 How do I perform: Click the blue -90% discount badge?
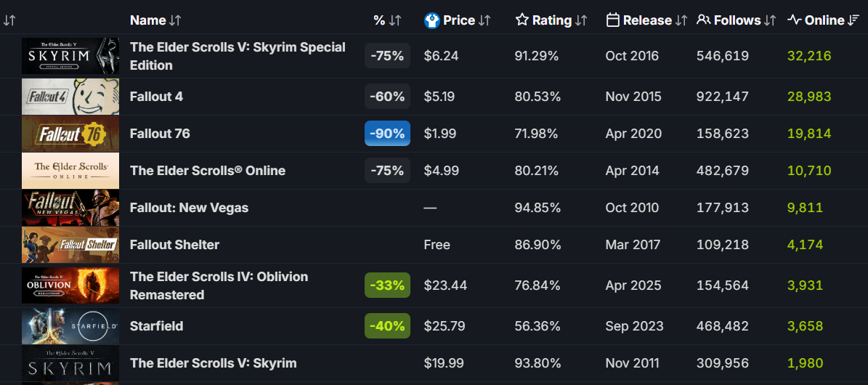(x=387, y=134)
